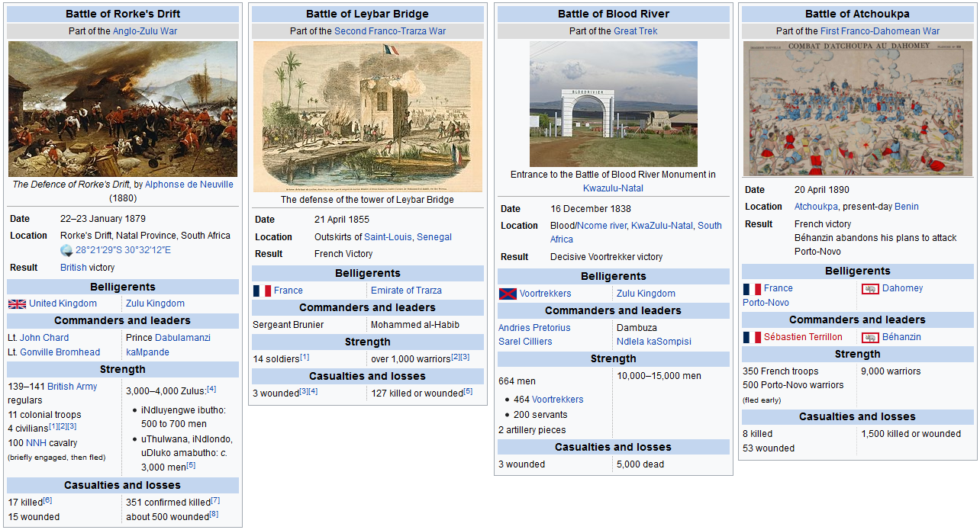The width and height of the screenshot is (980, 530).
Task: Open the United Kingdom link
Action: coord(63,304)
